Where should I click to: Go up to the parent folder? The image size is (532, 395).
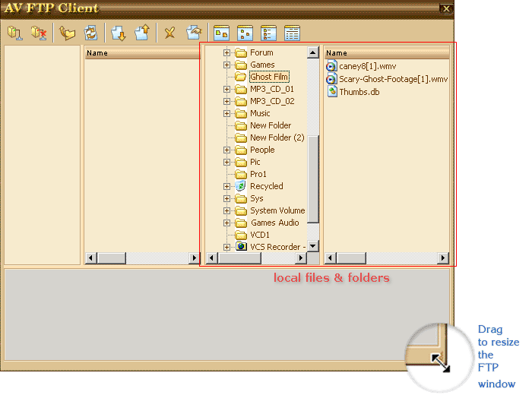tap(67, 33)
